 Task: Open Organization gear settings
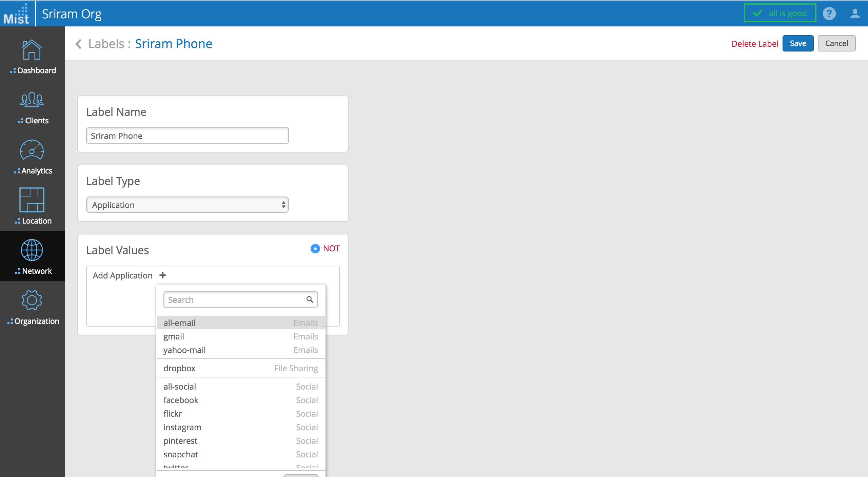[x=32, y=300]
